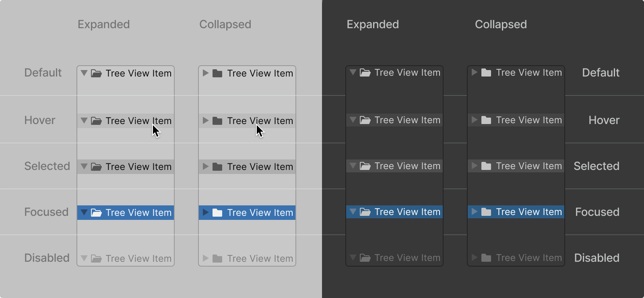Select dark Expanded Focused Tree View Item text
This screenshot has height=298, width=644.
pos(407,212)
